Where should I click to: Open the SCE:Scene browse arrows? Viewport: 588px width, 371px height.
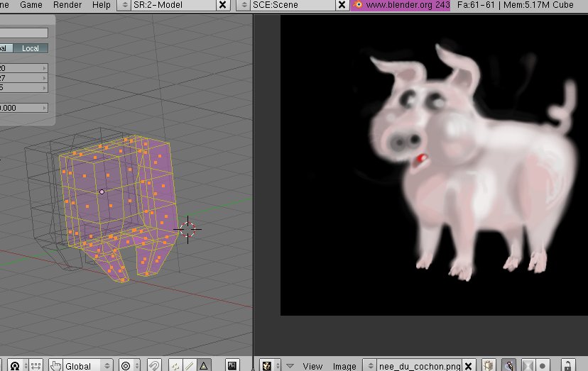pyautogui.click(x=244, y=5)
